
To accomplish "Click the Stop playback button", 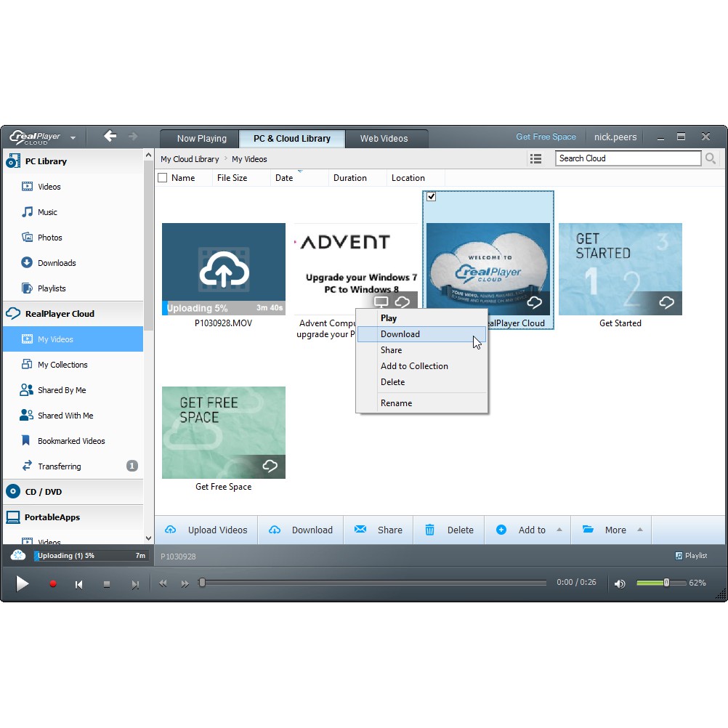I will (107, 584).
